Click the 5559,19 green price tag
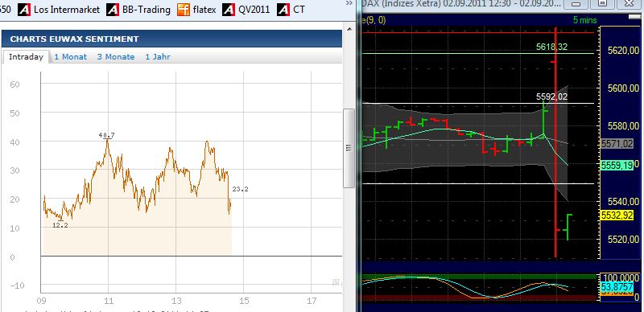 (x=617, y=166)
